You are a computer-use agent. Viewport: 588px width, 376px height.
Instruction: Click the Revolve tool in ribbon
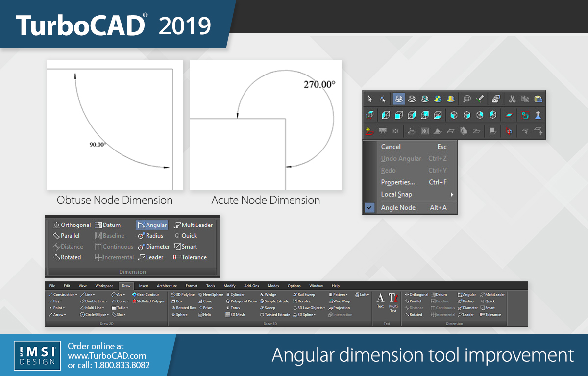click(302, 301)
